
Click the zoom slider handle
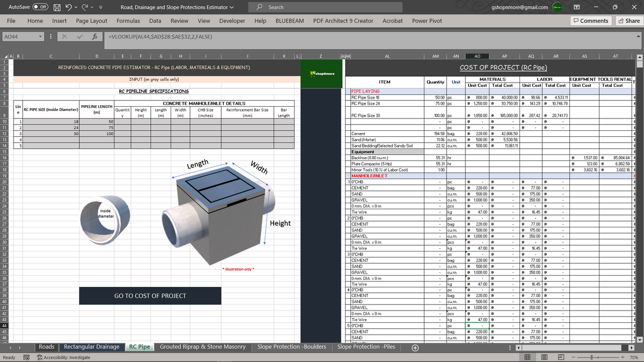(x=591, y=357)
